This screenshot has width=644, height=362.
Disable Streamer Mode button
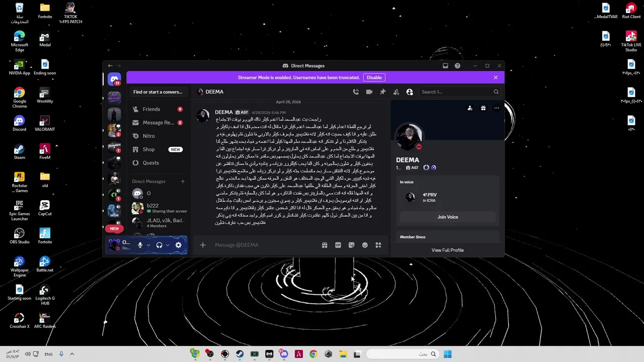pyautogui.click(x=374, y=77)
